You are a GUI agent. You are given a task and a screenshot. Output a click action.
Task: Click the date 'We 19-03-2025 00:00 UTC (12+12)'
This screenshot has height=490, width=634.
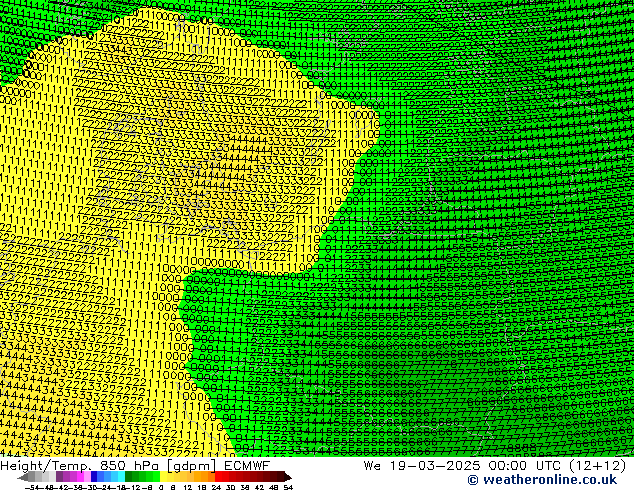click(x=495, y=466)
